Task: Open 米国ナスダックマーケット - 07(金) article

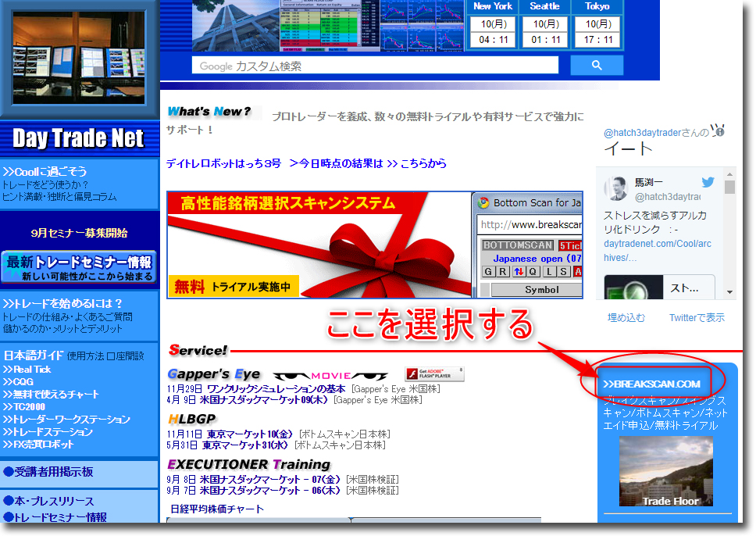Action: click(x=270, y=480)
